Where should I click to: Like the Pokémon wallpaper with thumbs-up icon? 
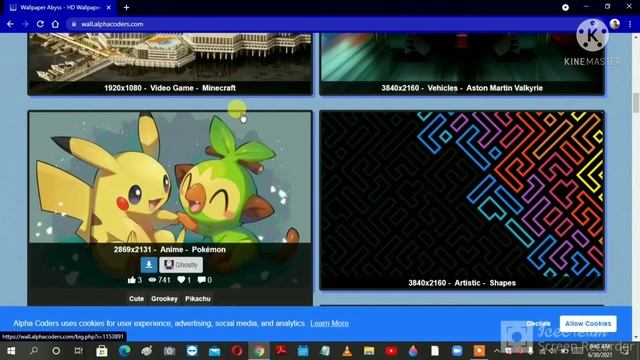pos(131,280)
